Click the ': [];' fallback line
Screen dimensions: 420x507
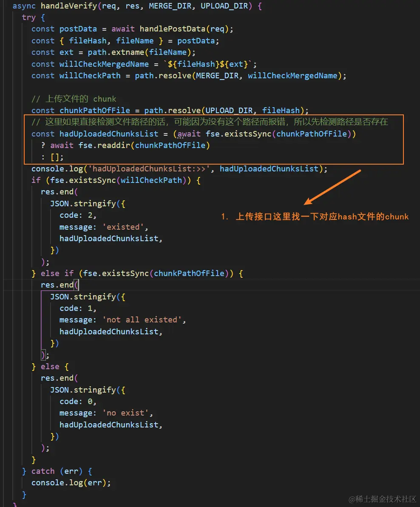(x=52, y=157)
